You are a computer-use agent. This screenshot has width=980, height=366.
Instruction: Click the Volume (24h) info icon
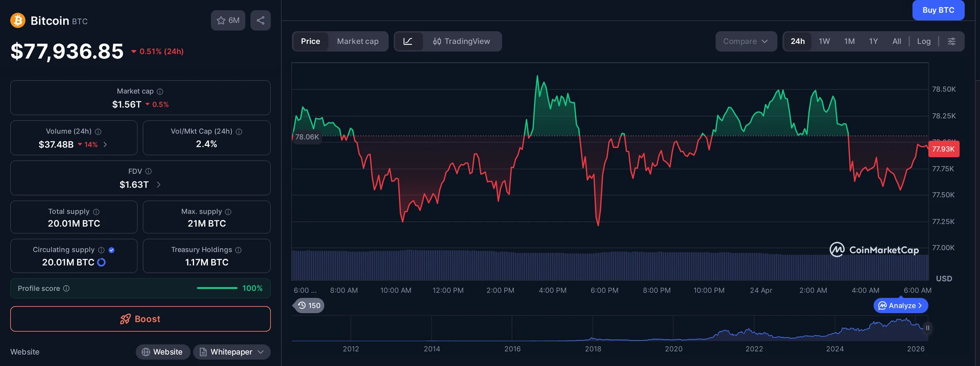(x=98, y=132)
